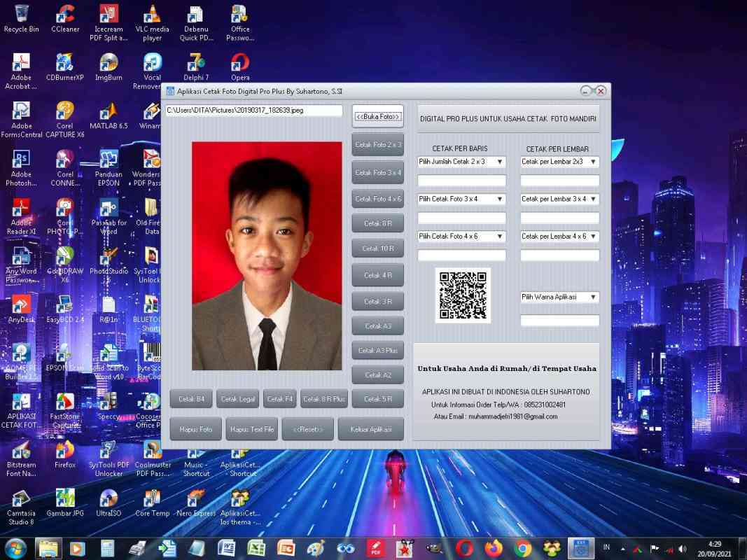
Task: Click the Reset button
Action: point(307,428)
